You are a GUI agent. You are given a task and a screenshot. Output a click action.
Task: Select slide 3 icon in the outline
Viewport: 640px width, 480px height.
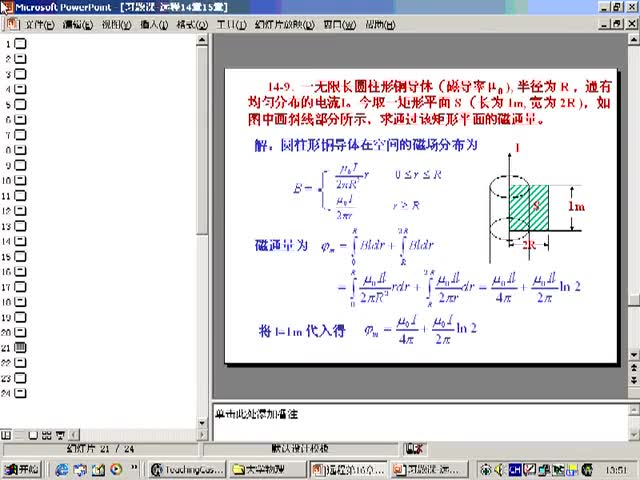tap(20, 74)
